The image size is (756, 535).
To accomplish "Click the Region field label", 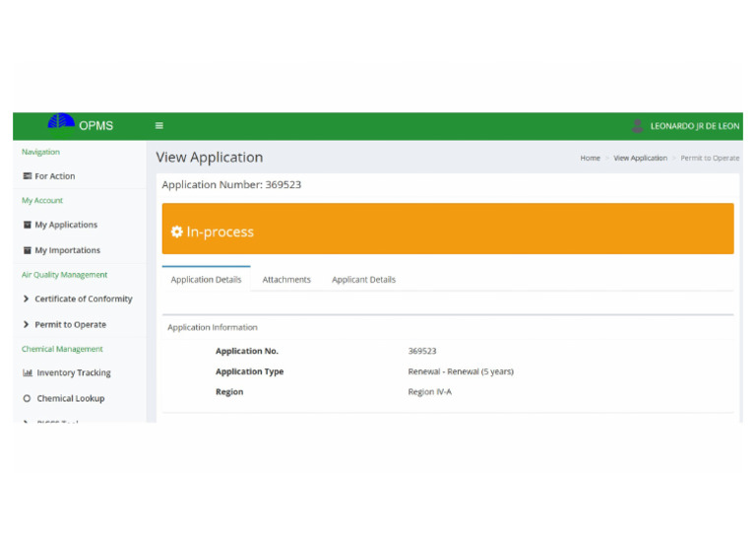I will coord(229,392).
